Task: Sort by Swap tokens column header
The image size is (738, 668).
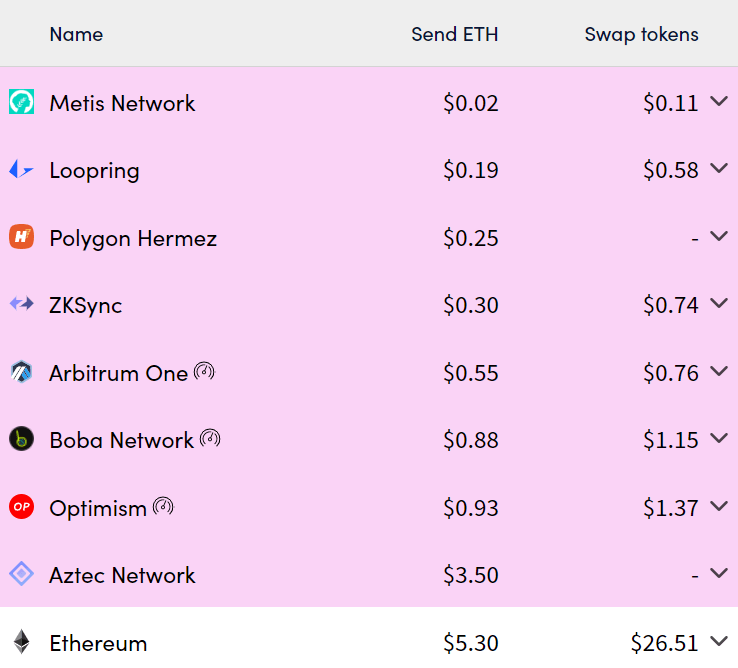Action: pyautogui.click(x=642, y=34)
